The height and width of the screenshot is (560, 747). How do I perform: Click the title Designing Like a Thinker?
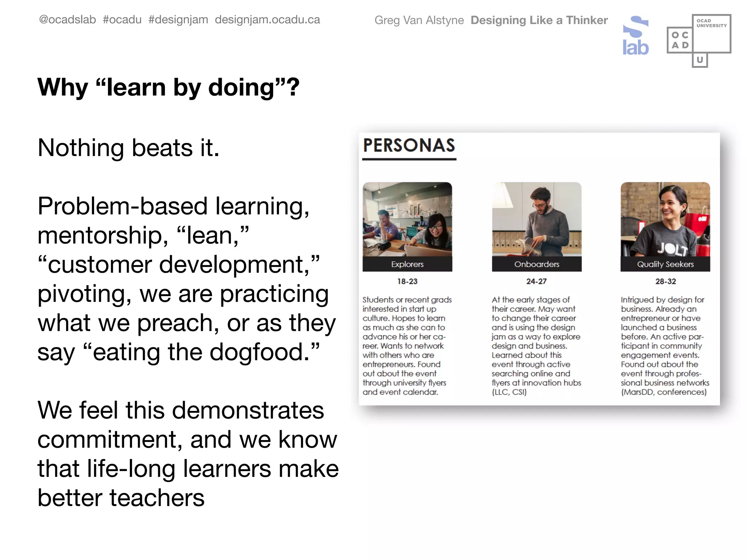[x=539, y=20]
